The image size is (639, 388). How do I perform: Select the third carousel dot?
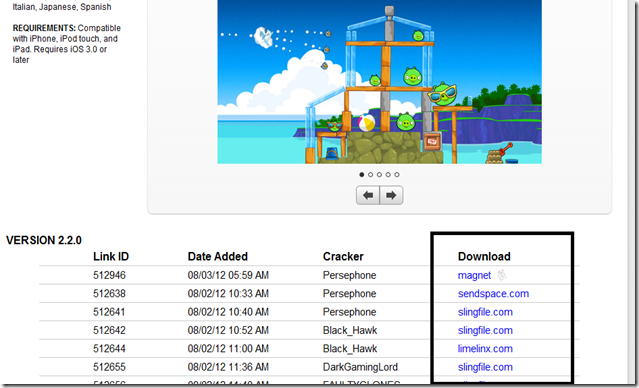point(379,174)
